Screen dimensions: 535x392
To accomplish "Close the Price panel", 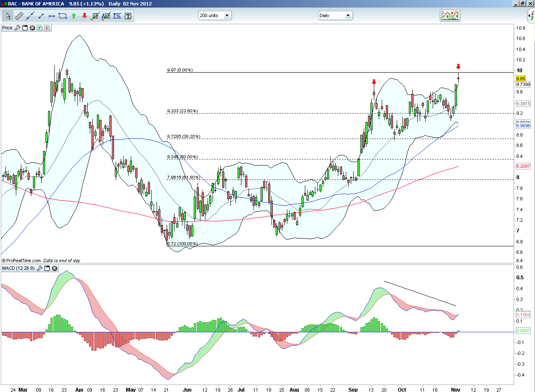I will [32, 28].
